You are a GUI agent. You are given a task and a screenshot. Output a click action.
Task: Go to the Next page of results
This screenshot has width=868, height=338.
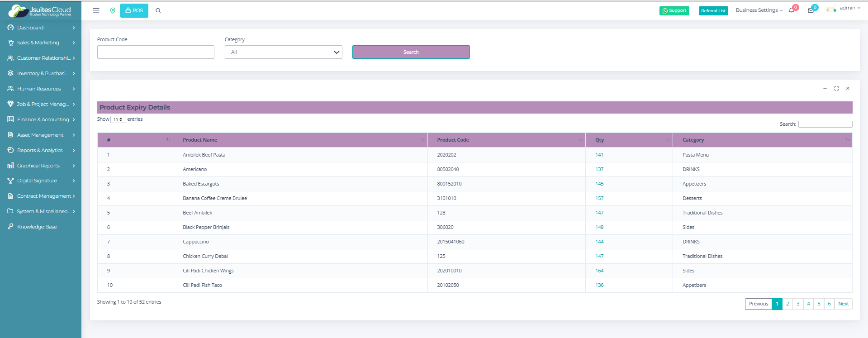coord(843,304)
